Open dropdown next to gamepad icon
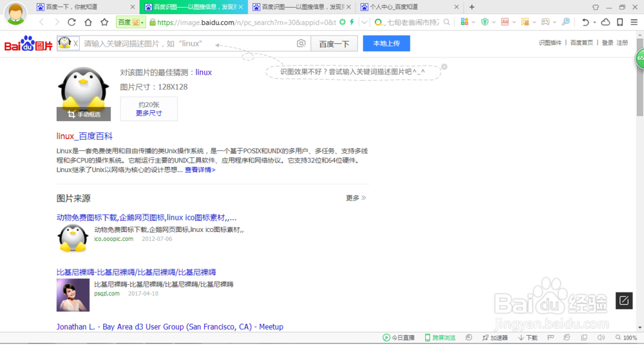 (554, 22)
